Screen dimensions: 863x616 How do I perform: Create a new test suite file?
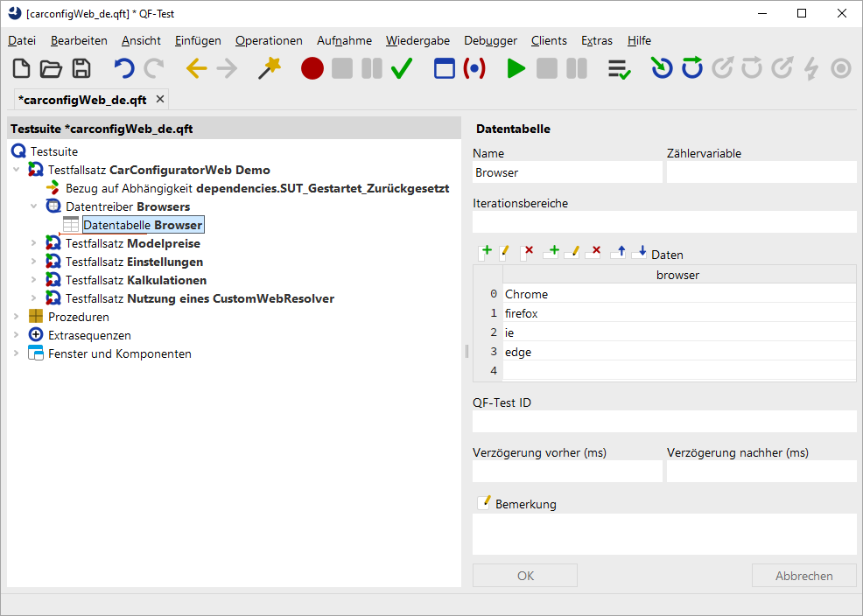22,69
